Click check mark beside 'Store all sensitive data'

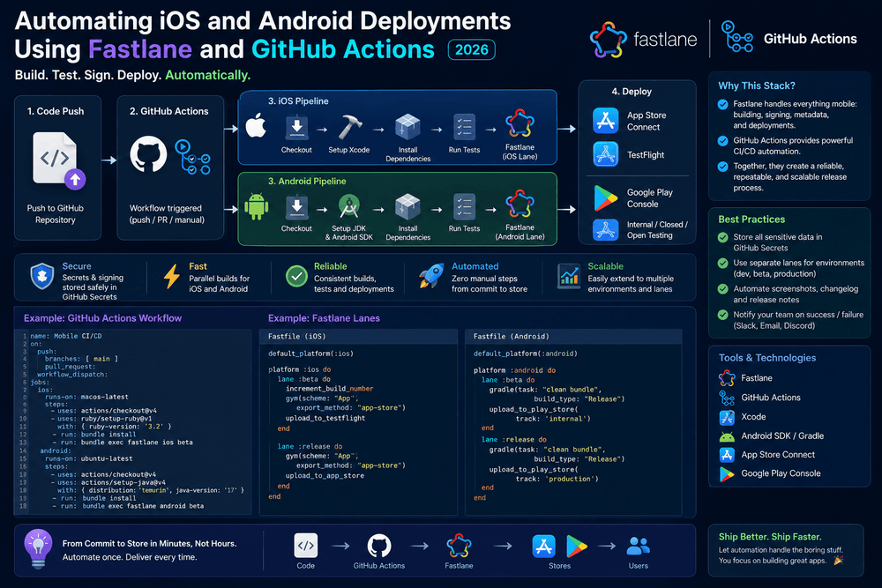(723, 237)
